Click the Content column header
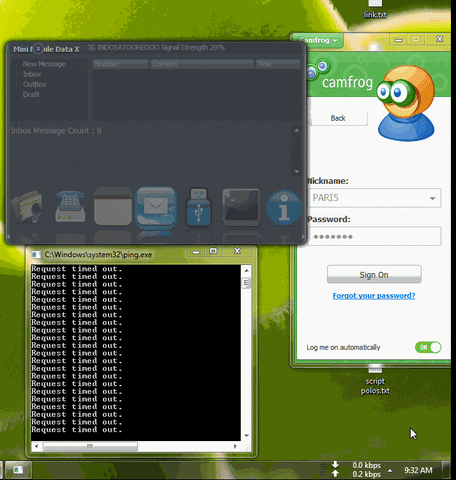Image resolution: width=456 pixels, height=480 pixels. click(202, 64)
